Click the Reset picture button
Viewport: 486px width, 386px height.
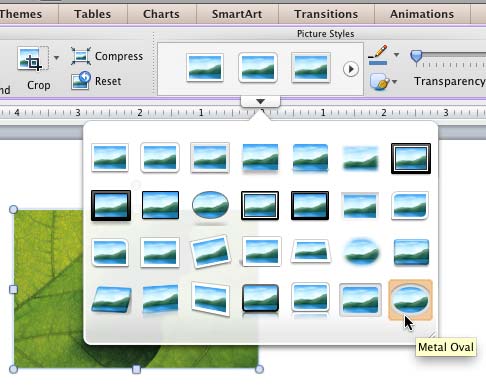(96, 81)
